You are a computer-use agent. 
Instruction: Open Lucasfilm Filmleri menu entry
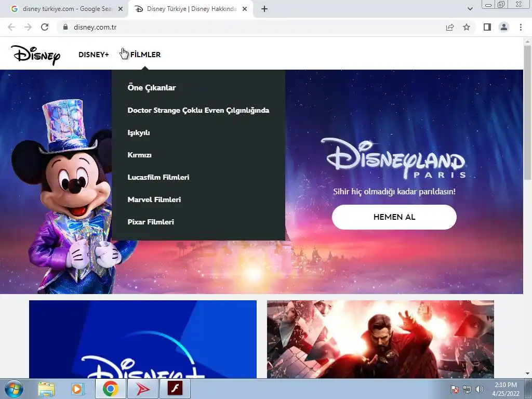coord(158,178)
